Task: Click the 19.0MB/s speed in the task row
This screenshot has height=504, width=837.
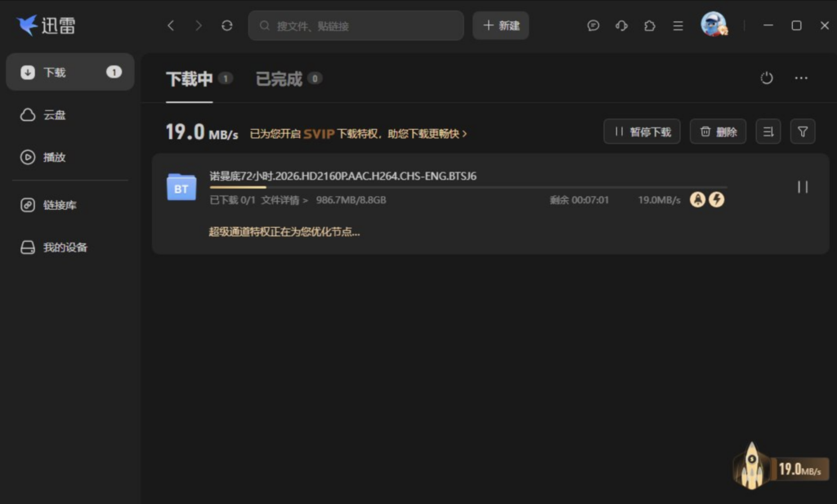Action: [660, 200]
